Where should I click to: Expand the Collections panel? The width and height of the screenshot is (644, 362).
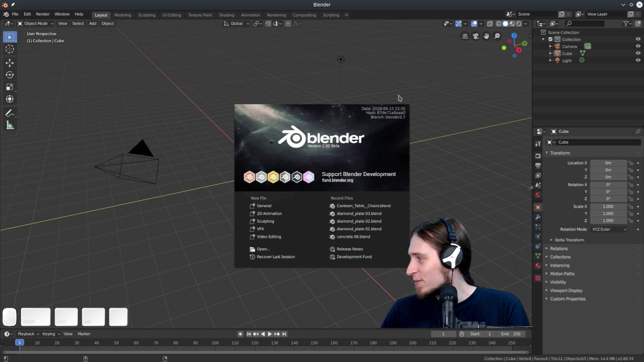point(560,257)
